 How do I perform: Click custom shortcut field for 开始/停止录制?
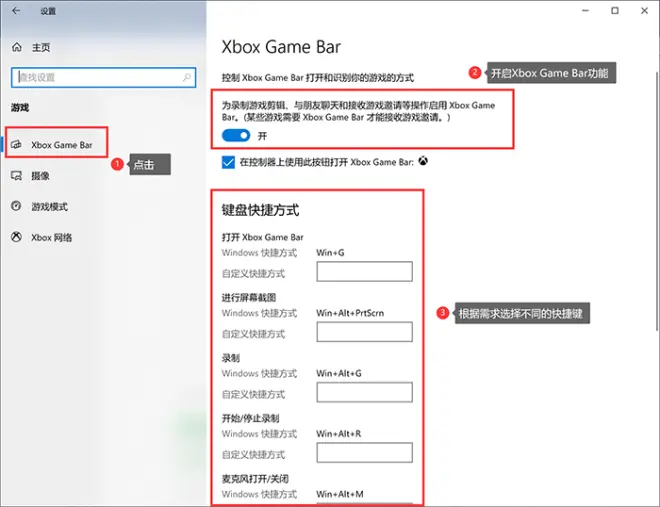[365, 452]
